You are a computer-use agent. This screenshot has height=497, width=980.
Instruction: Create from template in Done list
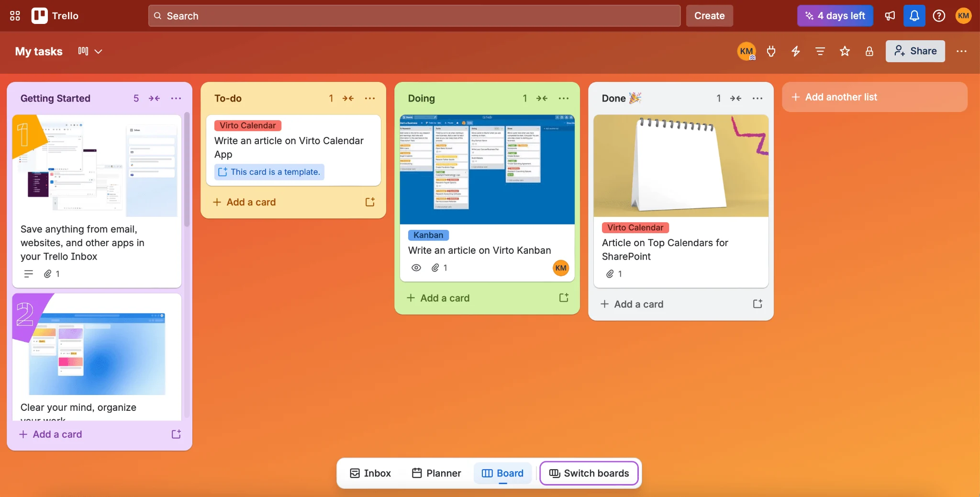757,304
